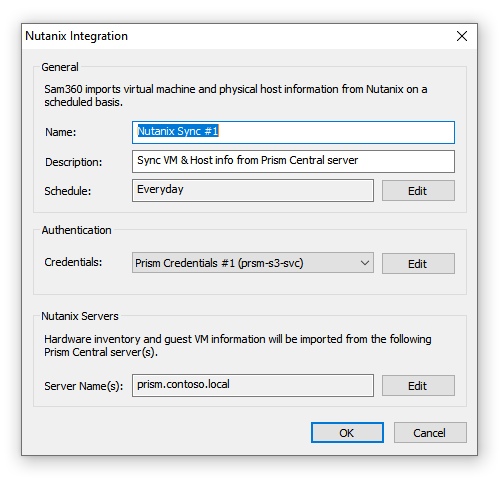Click the Nutanix Integration title bar

(x=233, y=36)
